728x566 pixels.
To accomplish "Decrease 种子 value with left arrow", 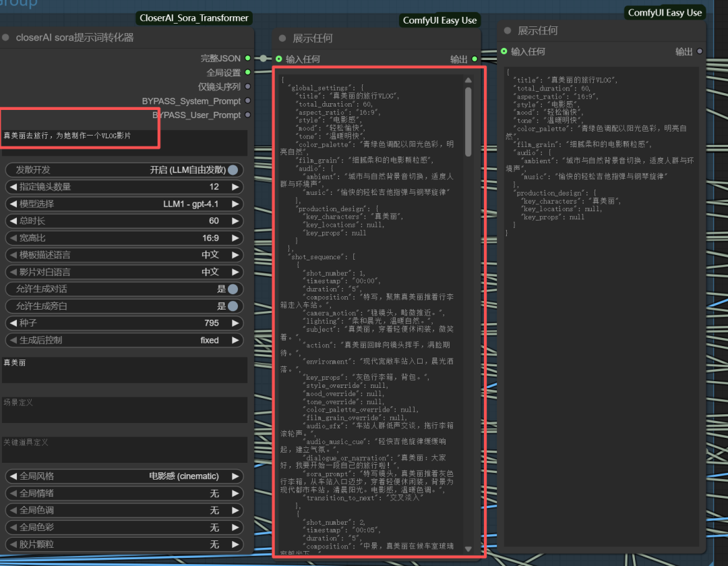I will [13, 323].
